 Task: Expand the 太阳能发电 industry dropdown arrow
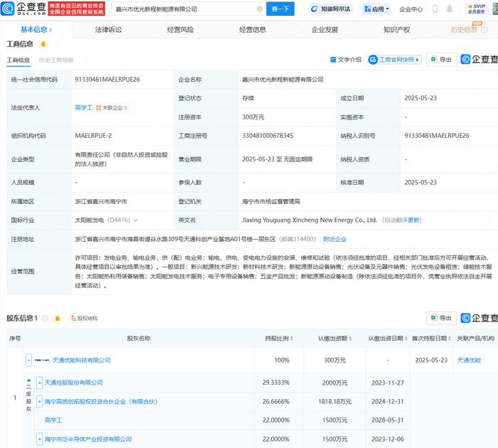(x=136, y=220)
